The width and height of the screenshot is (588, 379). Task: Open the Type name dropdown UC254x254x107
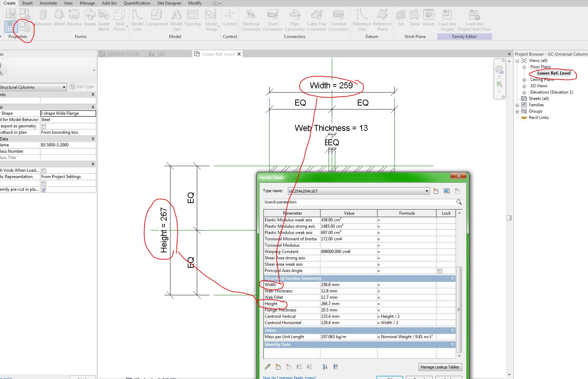click(x=426, y=191)
